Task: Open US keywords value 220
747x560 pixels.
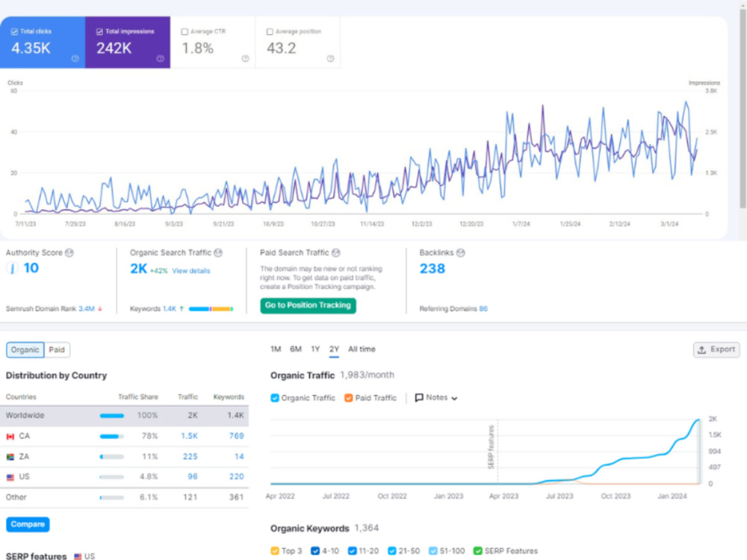Action: pyautogui.click(x=236, y=476)
